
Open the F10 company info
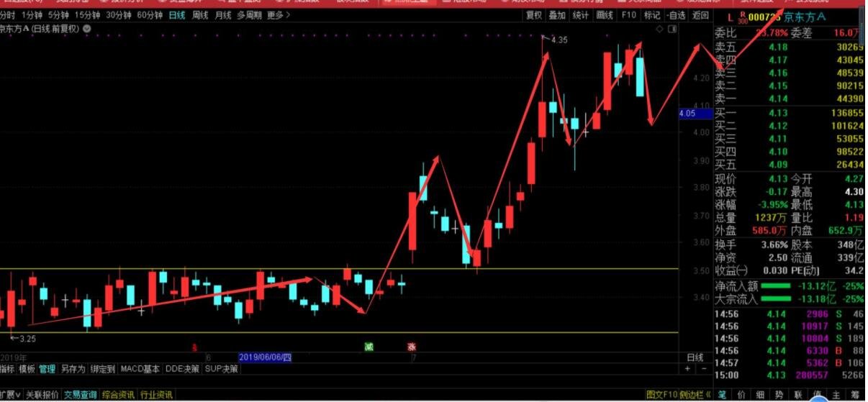[628, 15]
